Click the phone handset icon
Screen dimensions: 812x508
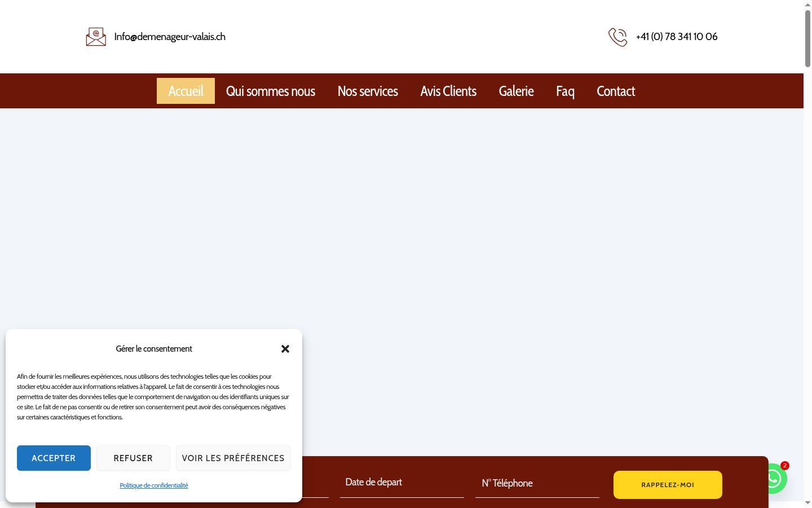[617, 37]
